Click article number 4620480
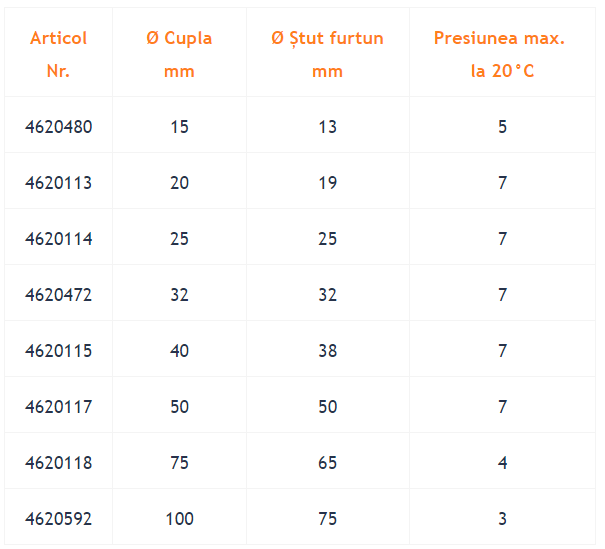This screenshot has height=549, width=605. [x=59, y=127]
